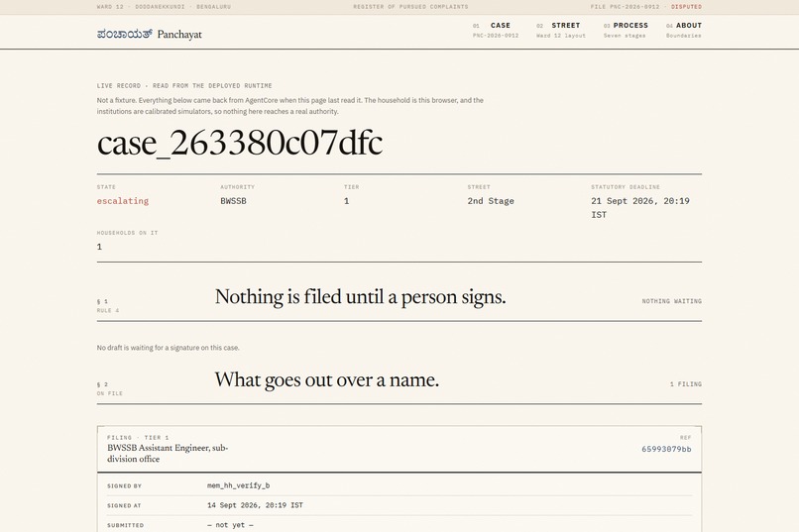The width and height of the screenshot is (799, 532).
Task: Click the 'NOTHING WAITING' status label
Action: (x=671, y=301)
